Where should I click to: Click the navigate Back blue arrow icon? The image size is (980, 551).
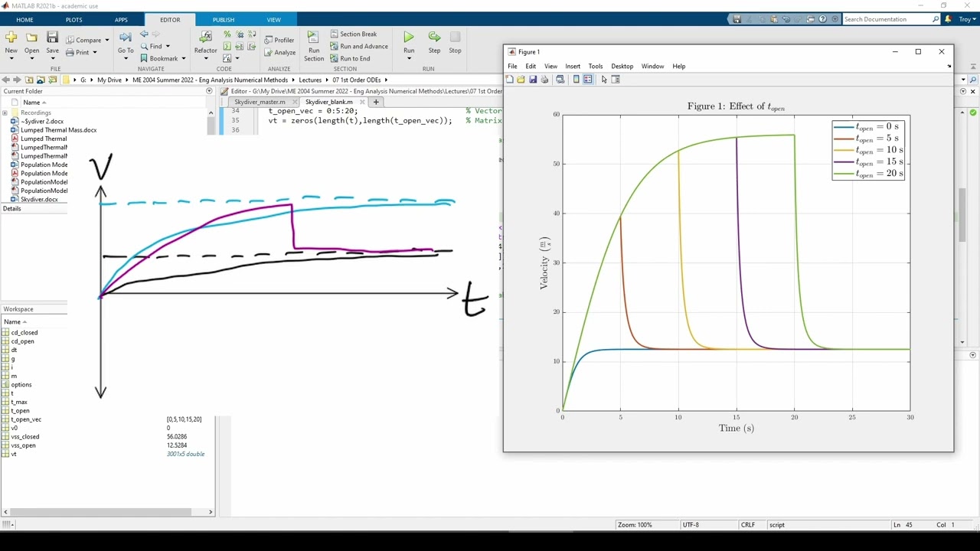tap(144, 34)
